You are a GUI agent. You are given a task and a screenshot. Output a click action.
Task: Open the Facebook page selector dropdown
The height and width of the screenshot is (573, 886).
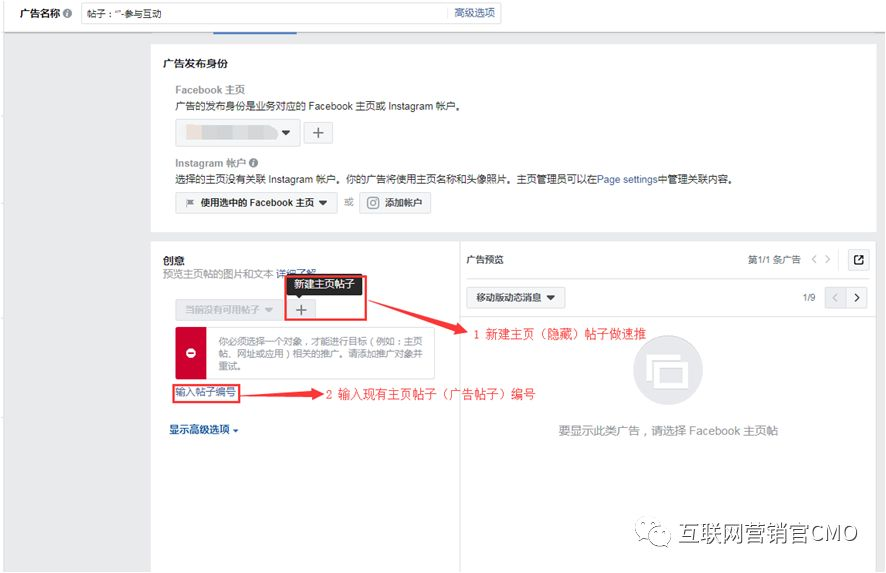click(x=238, y=133)
